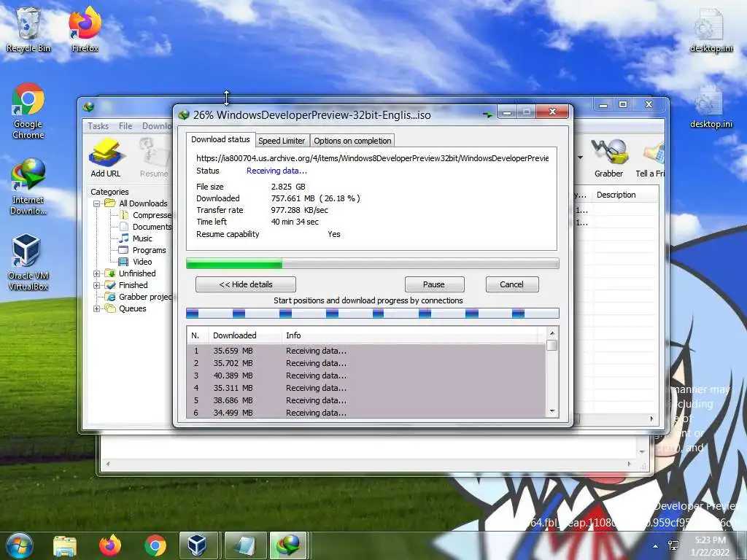The width and height of the screenshot is (747, 560).
Task: Open the File menu
Action: 125,125
